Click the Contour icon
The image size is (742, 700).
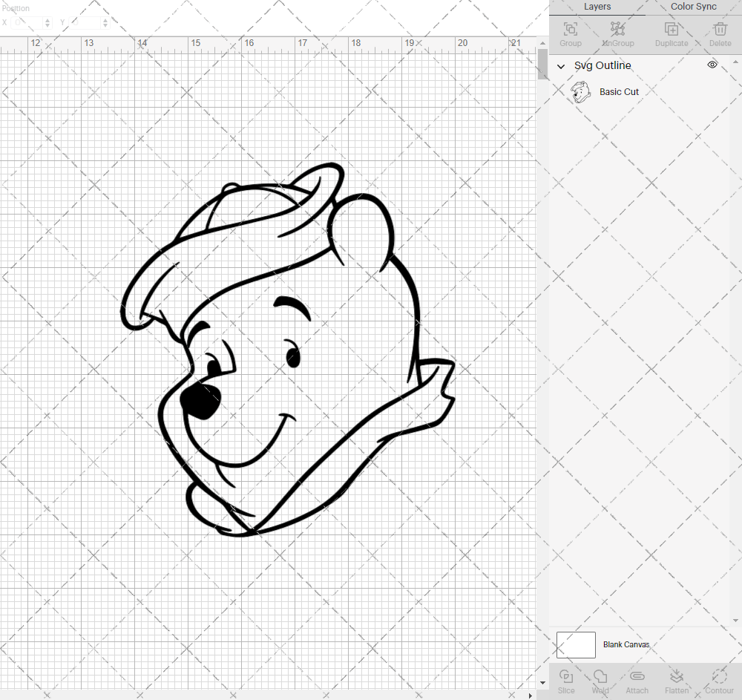(x=719, y=676)
